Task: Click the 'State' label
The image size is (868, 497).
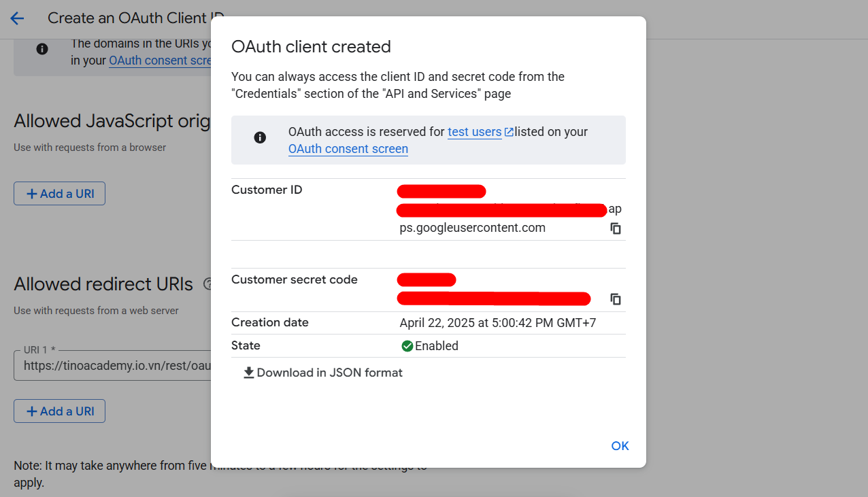Action: [x=246, y=345]
